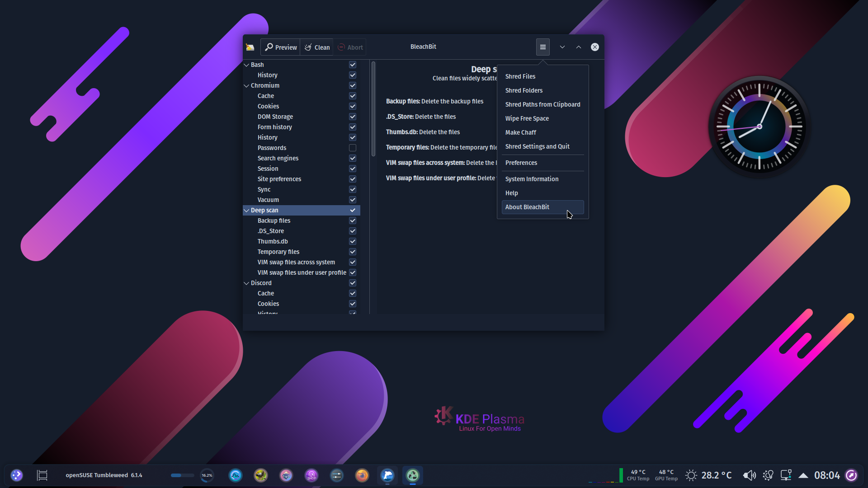Select the Site preferences tree item
The width and height of the screenshot is (868, 488).
[279, 179]
